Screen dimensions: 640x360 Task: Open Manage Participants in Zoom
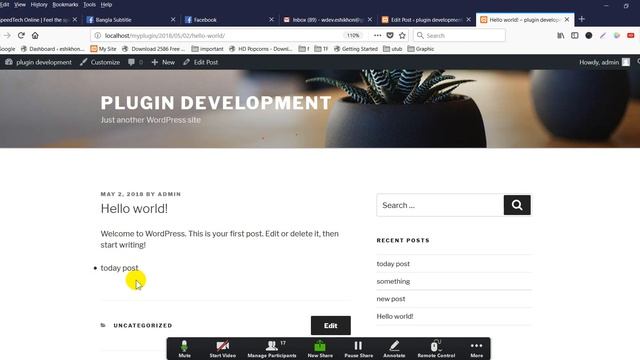tap(272, 349)
